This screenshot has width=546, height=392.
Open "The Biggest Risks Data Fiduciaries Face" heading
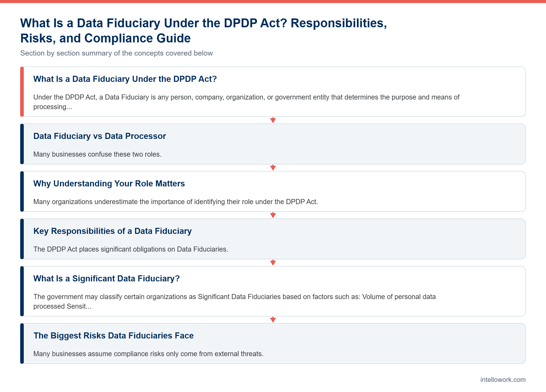(113, 335)
